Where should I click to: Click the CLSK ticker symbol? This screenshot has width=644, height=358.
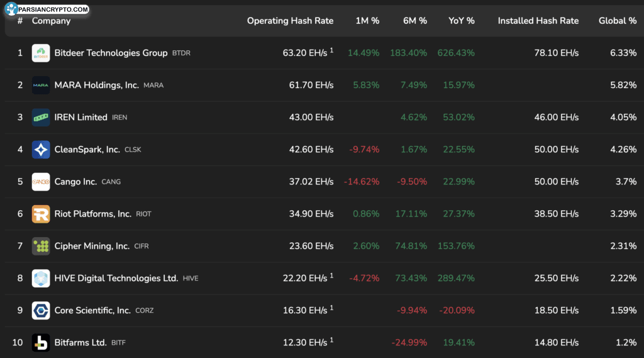pyautogui.click(x=133, y=150)
